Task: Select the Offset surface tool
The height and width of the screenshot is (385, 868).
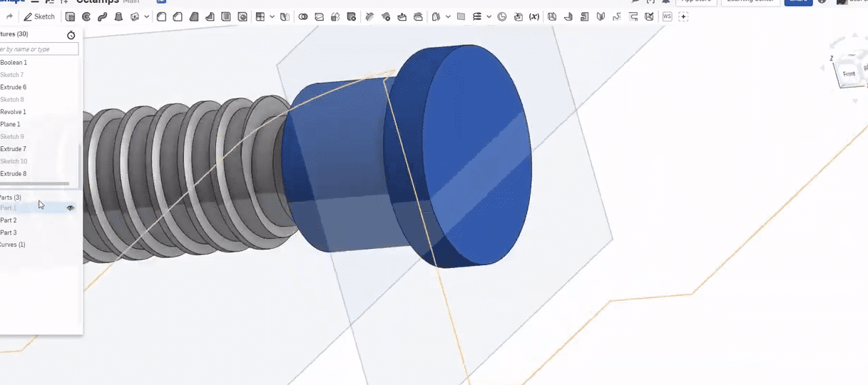Action: (436, 16)
